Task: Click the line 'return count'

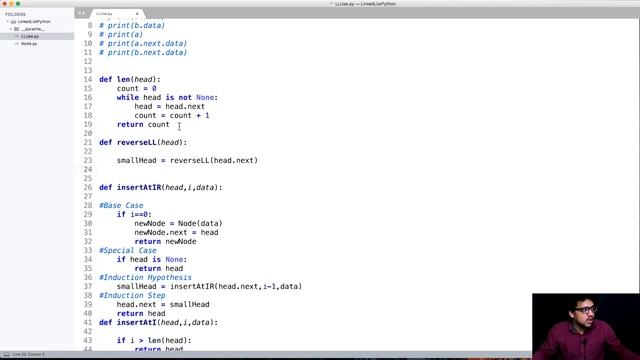Action: tap(143, 124)
